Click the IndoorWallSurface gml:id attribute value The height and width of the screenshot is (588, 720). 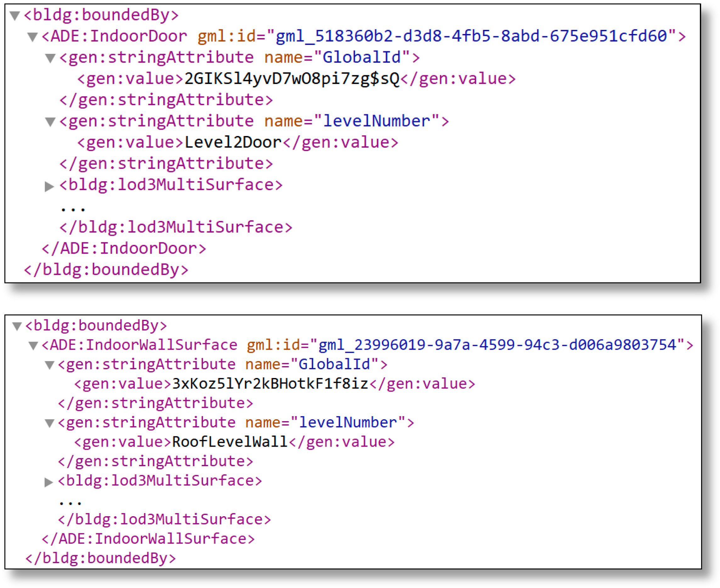pyautogui.click(x=497, y=345)
